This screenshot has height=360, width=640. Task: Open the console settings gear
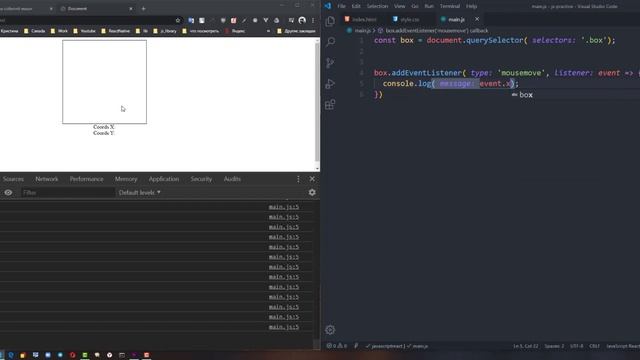tap(312, 192)
